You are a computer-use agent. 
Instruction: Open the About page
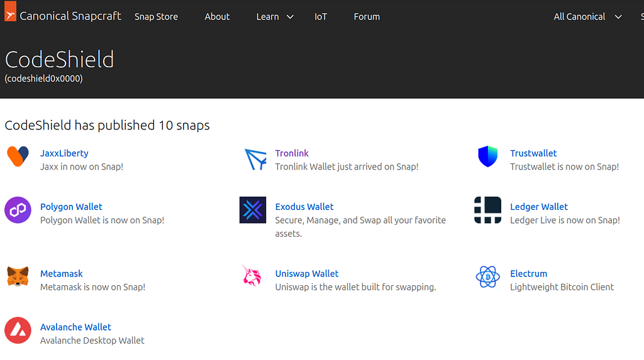[x=217, y=16]
